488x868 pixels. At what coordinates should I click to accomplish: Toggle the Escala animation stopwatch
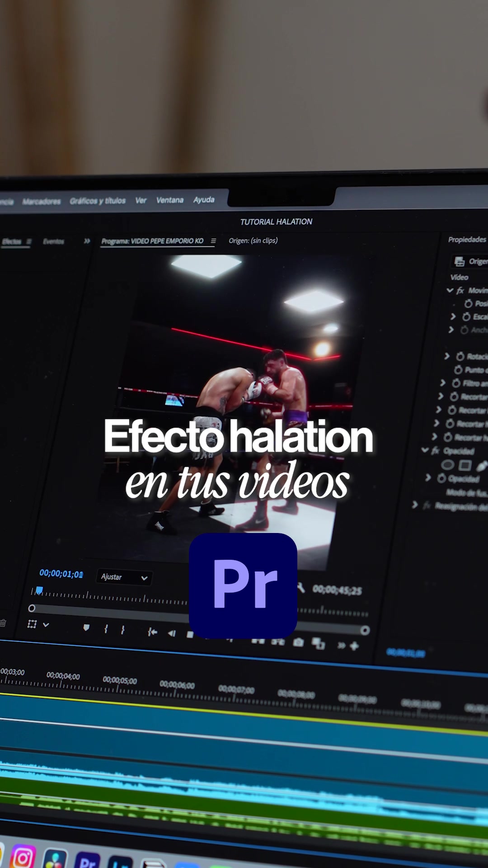pos(466,316)
